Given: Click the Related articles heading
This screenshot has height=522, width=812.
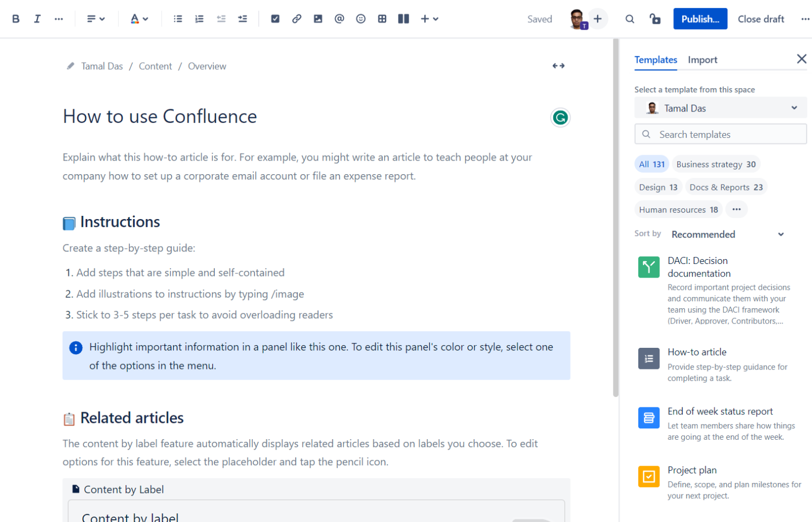Looking at the screenshot, I should pyautogui.click(x=132, y=418).
